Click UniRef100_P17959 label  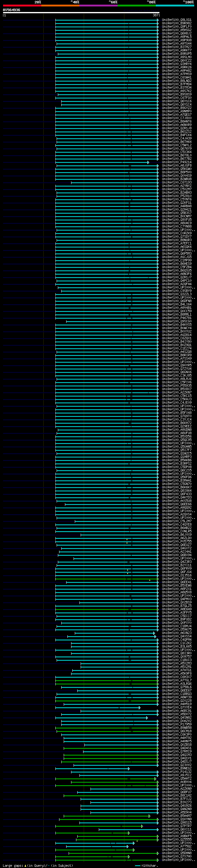click(177, 724)
